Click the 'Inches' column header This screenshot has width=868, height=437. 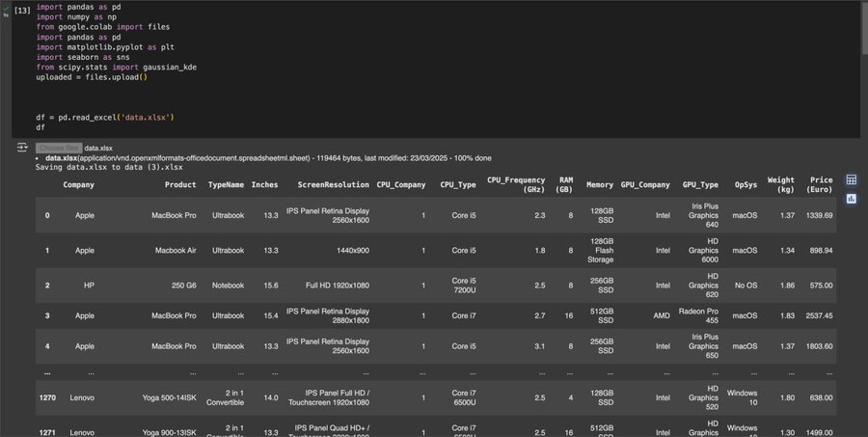pyautogui.click(x=264, y=184)
